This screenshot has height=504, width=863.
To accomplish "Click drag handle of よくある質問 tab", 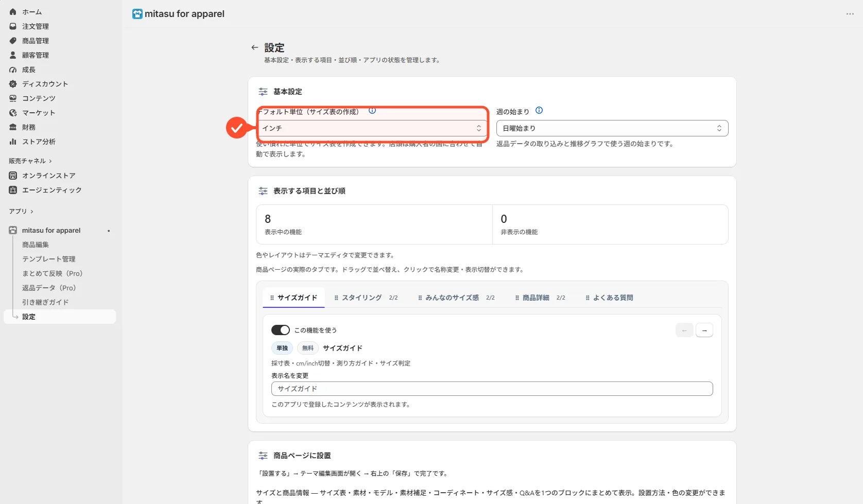I will pos(588,298).
